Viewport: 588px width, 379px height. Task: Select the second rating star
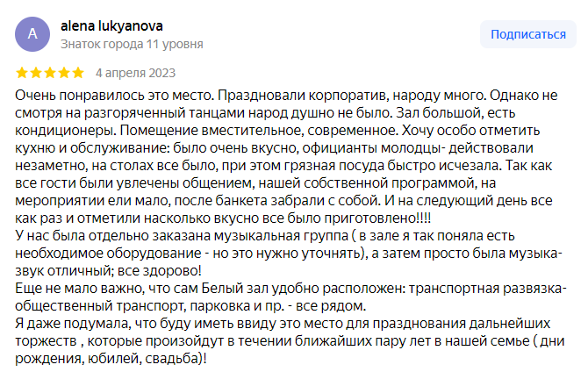click(36, 73)
